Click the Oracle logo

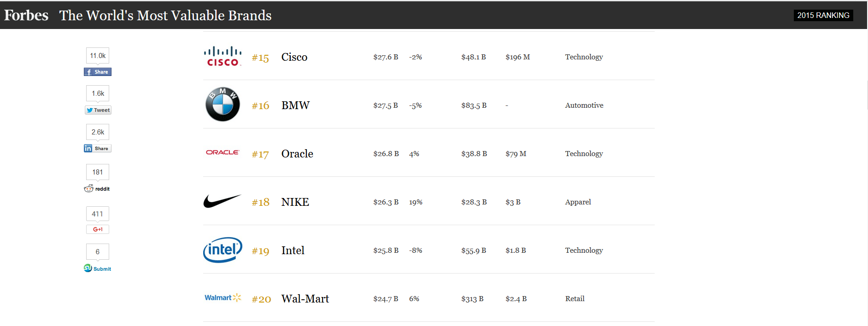[223, 152]
